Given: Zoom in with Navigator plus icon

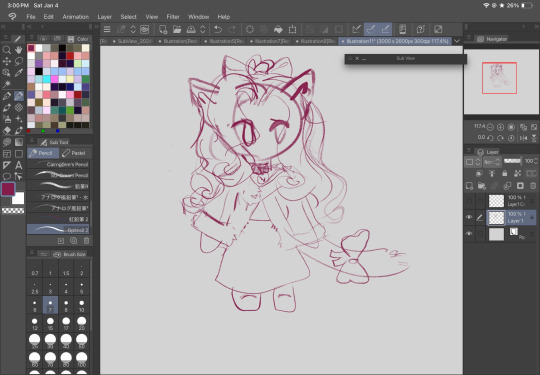Looking at the screenshot, I should [x=501, y=127].
